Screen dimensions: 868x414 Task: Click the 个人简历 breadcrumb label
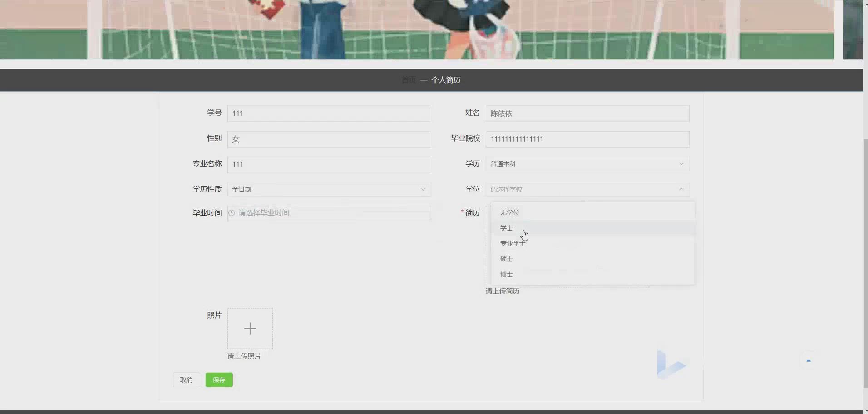[445, 79]
